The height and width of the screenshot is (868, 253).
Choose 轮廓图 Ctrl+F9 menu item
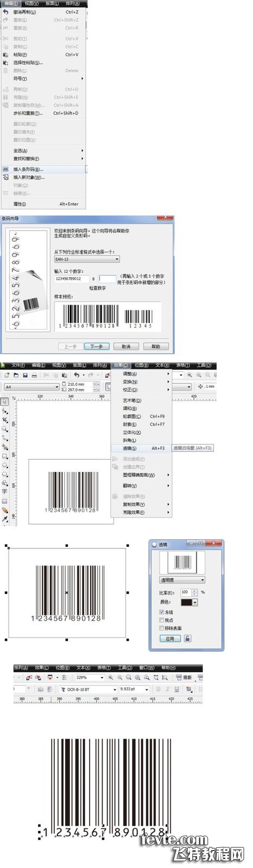tap(141, 417)
